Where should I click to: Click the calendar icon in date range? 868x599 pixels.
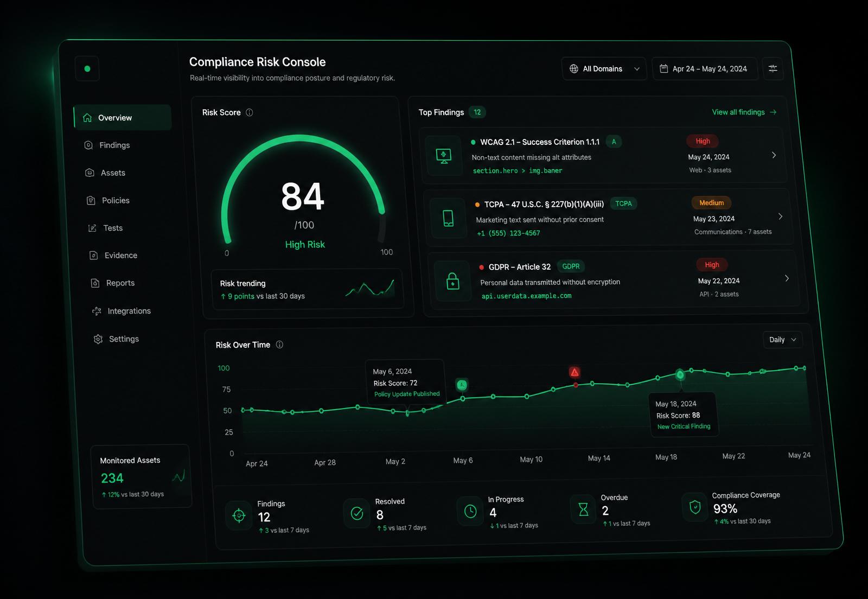point(663,68)
